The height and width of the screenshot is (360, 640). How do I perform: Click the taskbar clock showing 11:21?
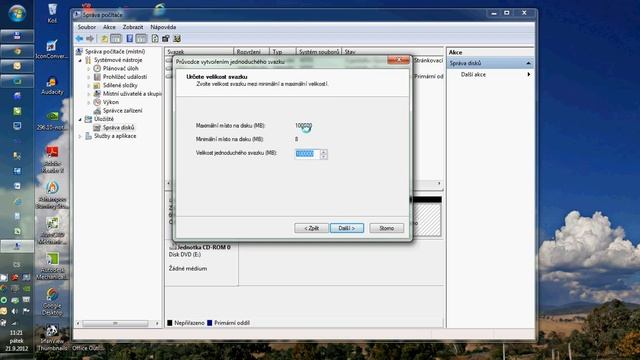16,333
